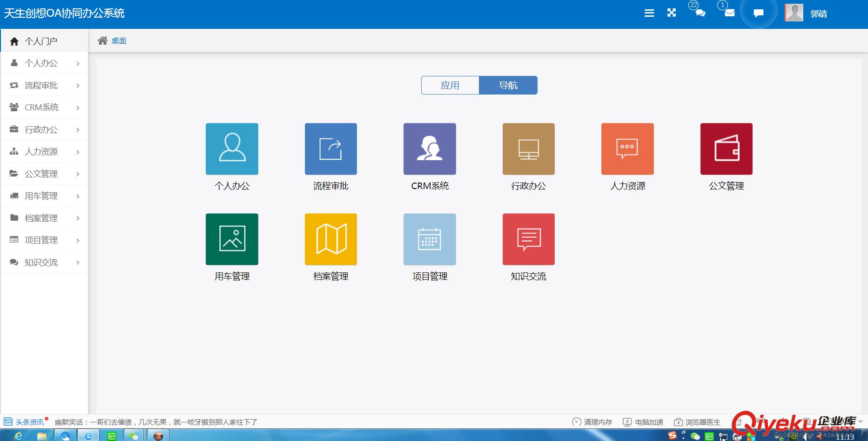Click the 11:13 clock in the system tray

(845, 437)
